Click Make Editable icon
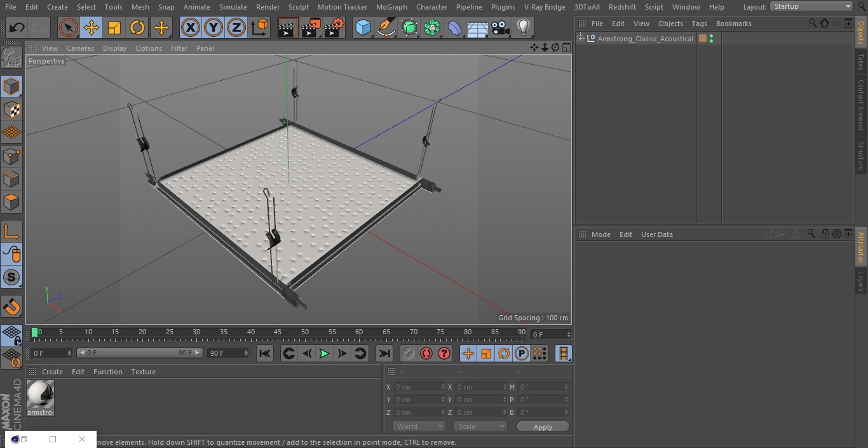Screen dimensions: 868x448 [x=11, y=58]
